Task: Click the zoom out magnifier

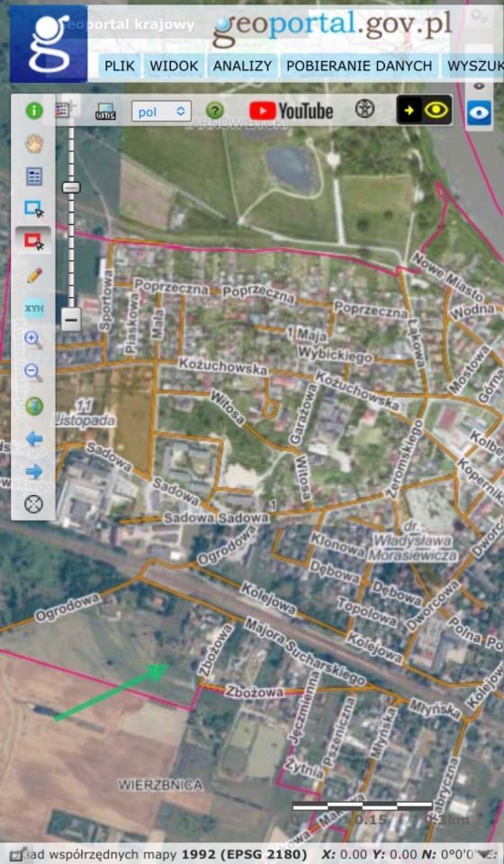Action: [x=34, y=373]
